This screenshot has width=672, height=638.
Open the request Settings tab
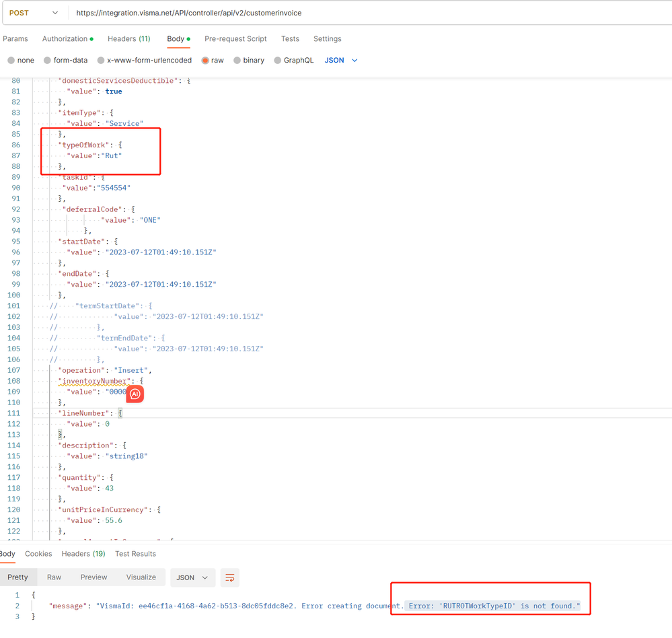pos(328,38)
